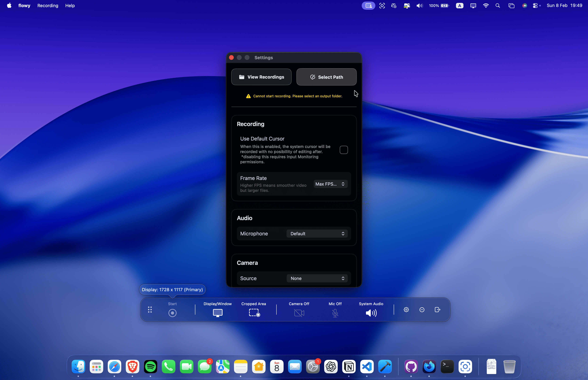588x380 pixels.
Task: Click View Recordings
Action: click(261, 77)
